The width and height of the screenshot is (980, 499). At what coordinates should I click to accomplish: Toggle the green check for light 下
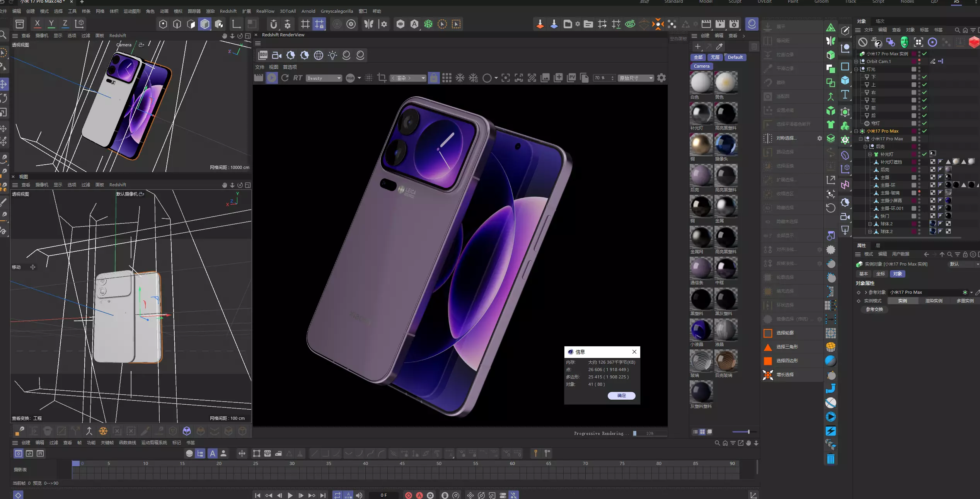[924, 77]
